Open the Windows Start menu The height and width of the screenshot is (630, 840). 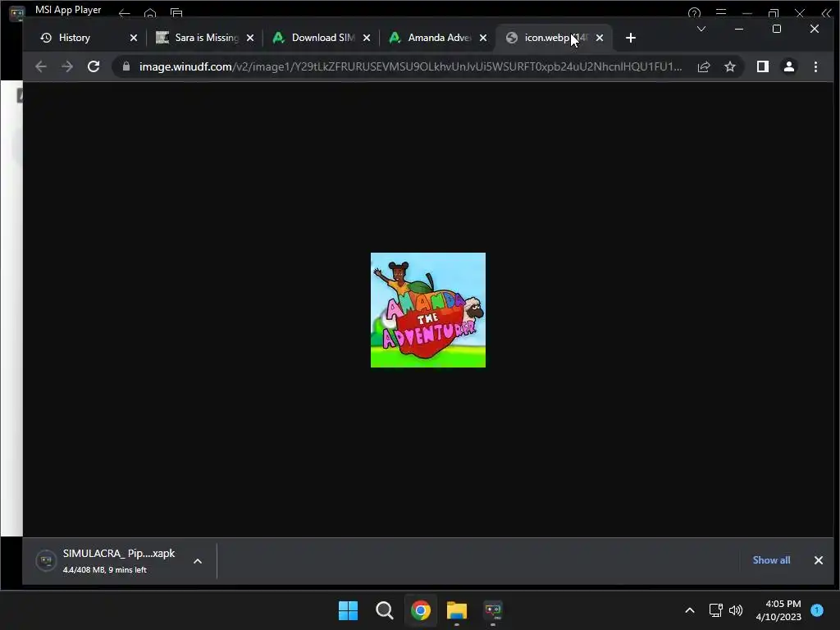(x=348, y=610)
